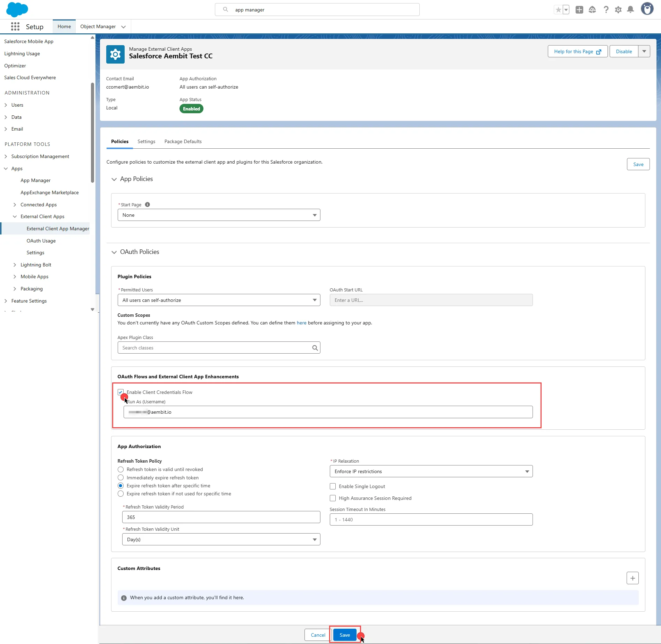Click the Trailhead guidance icon

coord(592,9)
